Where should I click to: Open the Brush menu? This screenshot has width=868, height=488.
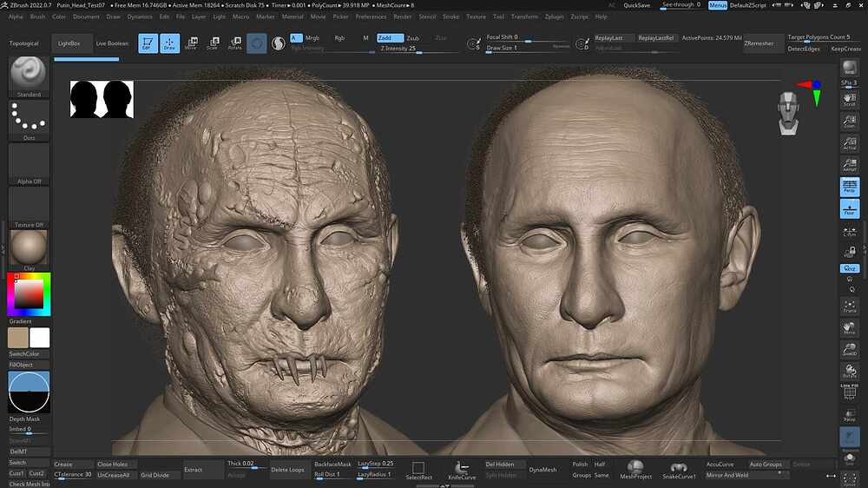(37, 16)
